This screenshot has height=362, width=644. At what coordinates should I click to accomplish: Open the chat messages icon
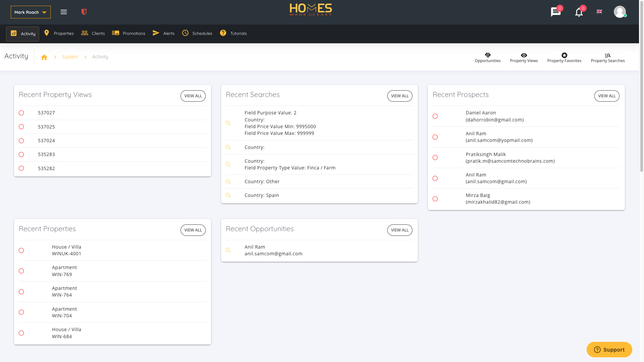coord(556,12)
